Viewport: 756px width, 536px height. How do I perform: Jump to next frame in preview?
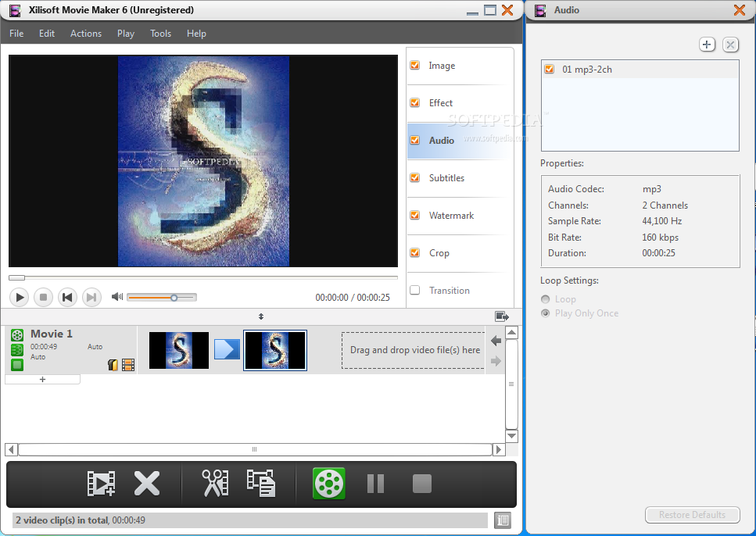pyautogui.click(x=91, y=297)
